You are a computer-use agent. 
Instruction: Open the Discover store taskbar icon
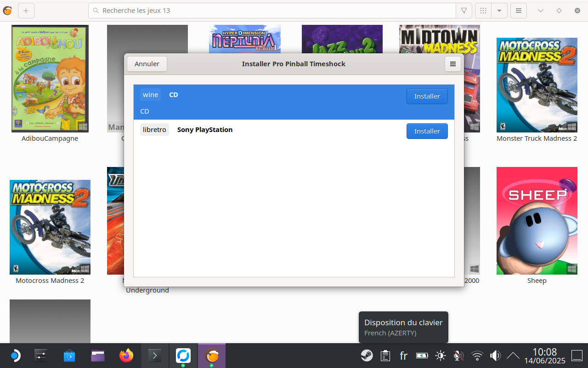coord(69,356)
